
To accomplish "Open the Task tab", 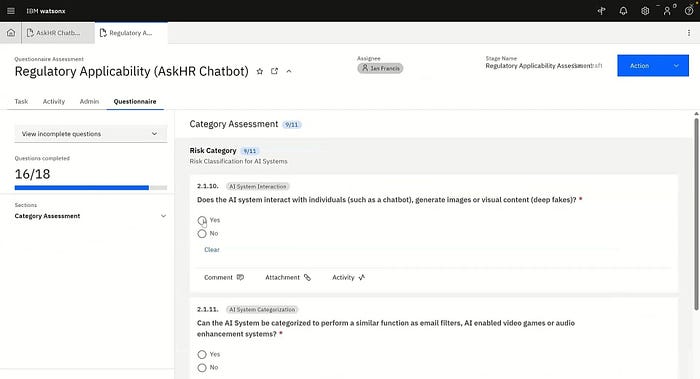I will tap(21, 101).
